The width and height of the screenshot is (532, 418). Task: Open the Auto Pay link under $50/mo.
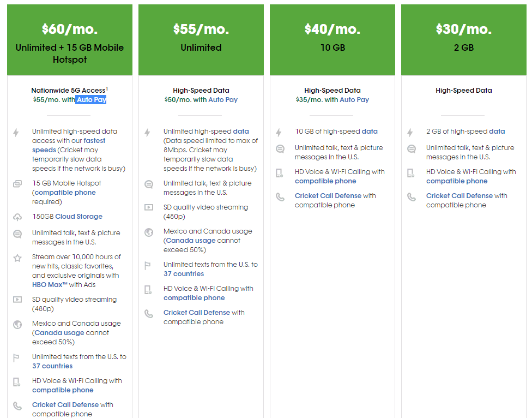click(223, 100)
